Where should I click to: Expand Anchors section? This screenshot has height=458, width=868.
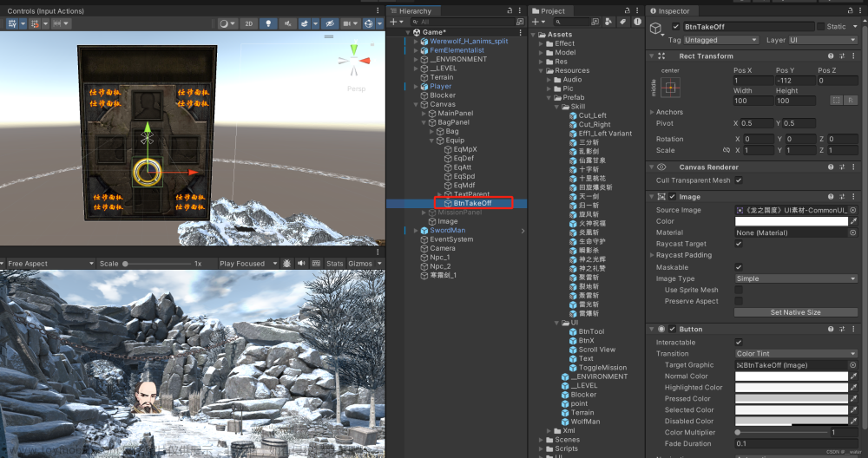pos(652,112)
